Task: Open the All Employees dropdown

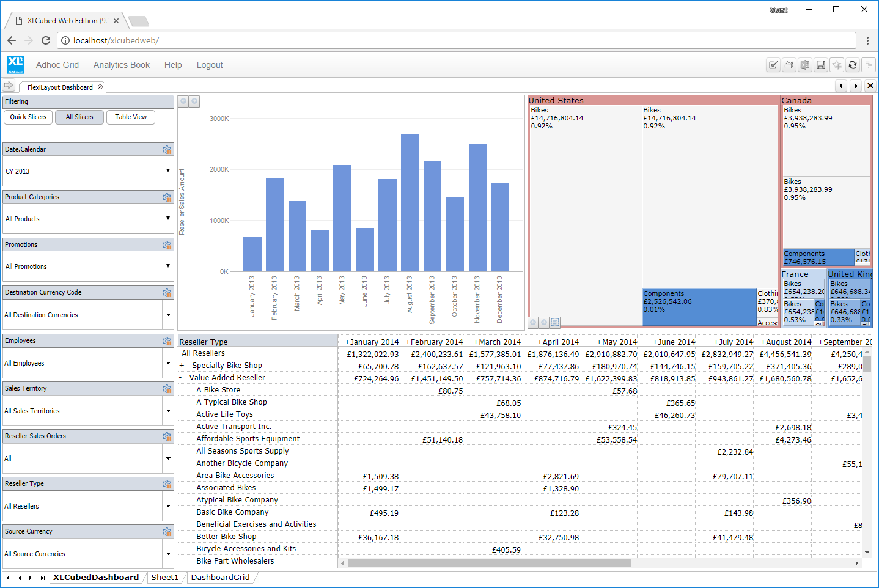Action: coord(168,363)
